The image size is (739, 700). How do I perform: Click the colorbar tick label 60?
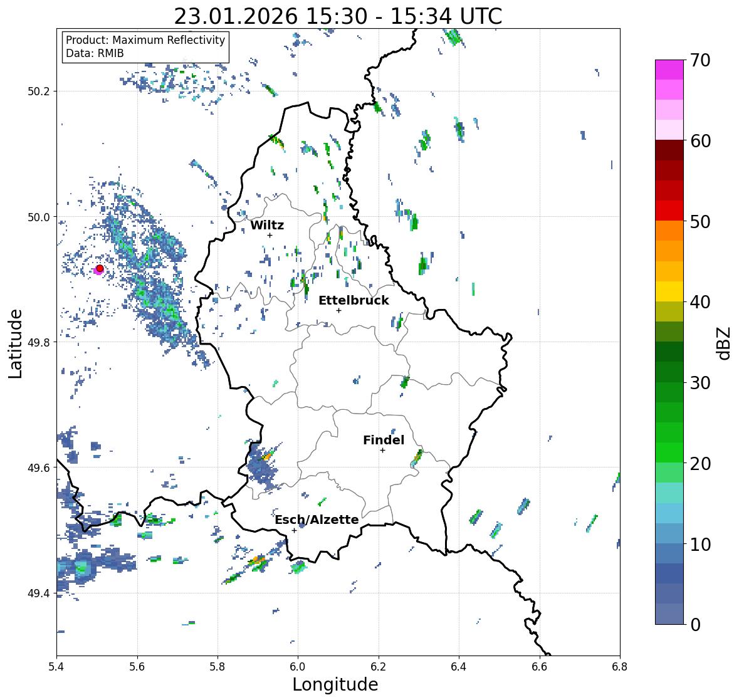click(x=700, y=141)
